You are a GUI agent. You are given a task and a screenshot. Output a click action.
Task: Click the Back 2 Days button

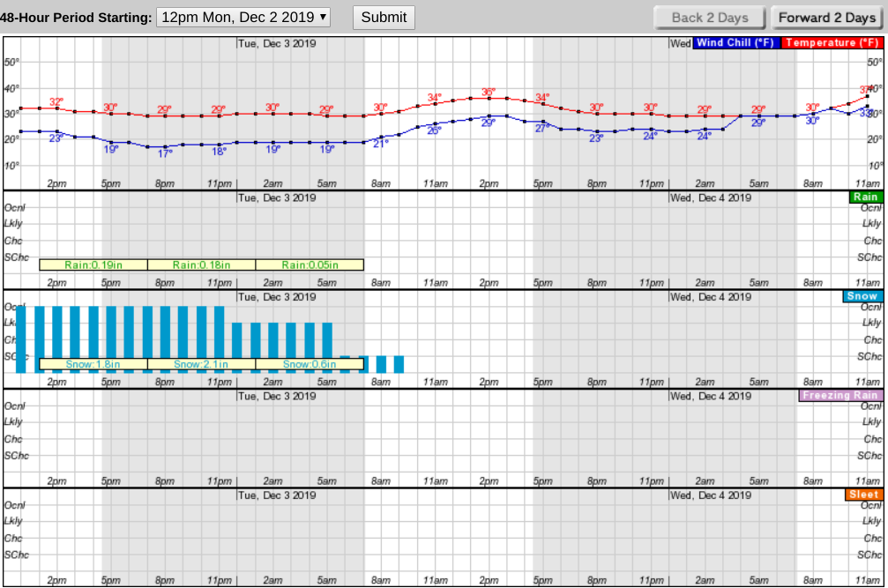coord(709,18)
